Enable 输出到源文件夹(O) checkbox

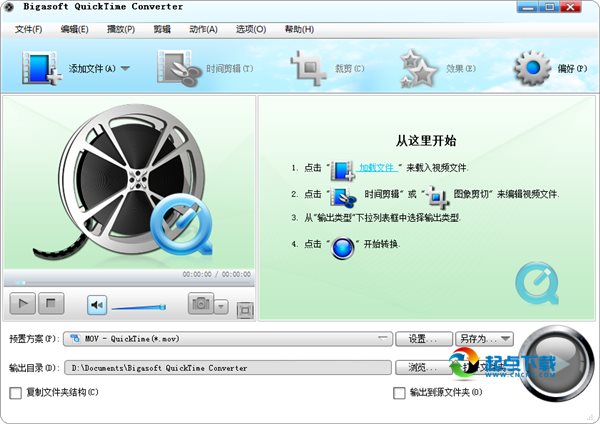[x=399, y=393]
